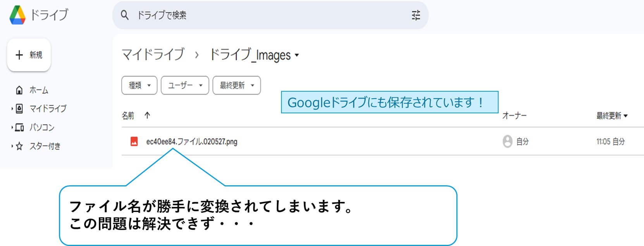Expand the マイドライブ tree arrow
Screen dimensions: 644x246
[12, 109]
